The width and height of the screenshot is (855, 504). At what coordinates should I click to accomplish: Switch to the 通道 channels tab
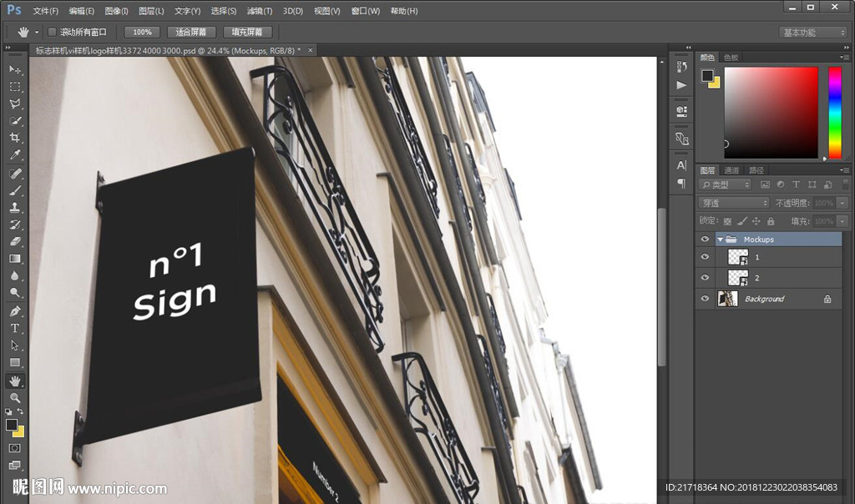[x=731, y=170]
